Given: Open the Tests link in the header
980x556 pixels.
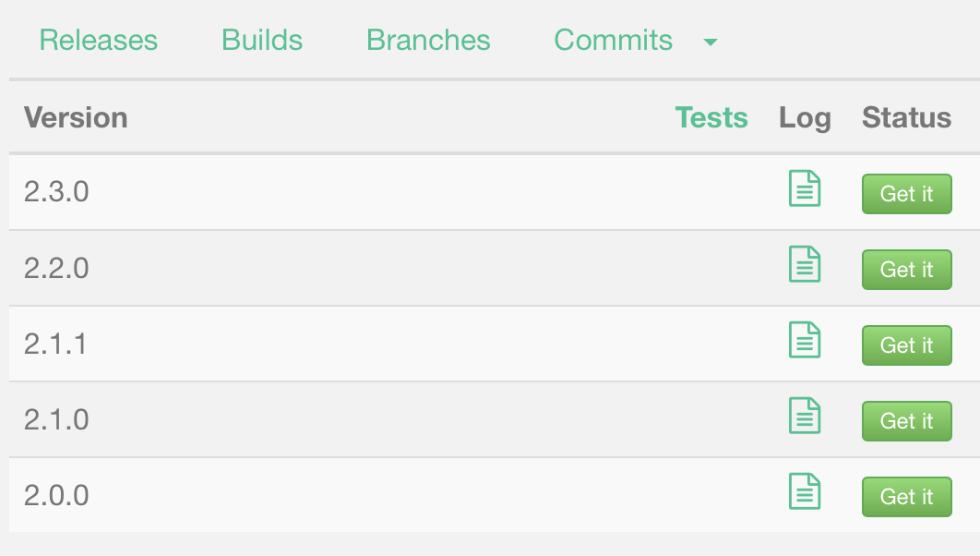Looking at the screenshot, I should tap(711, 117).
